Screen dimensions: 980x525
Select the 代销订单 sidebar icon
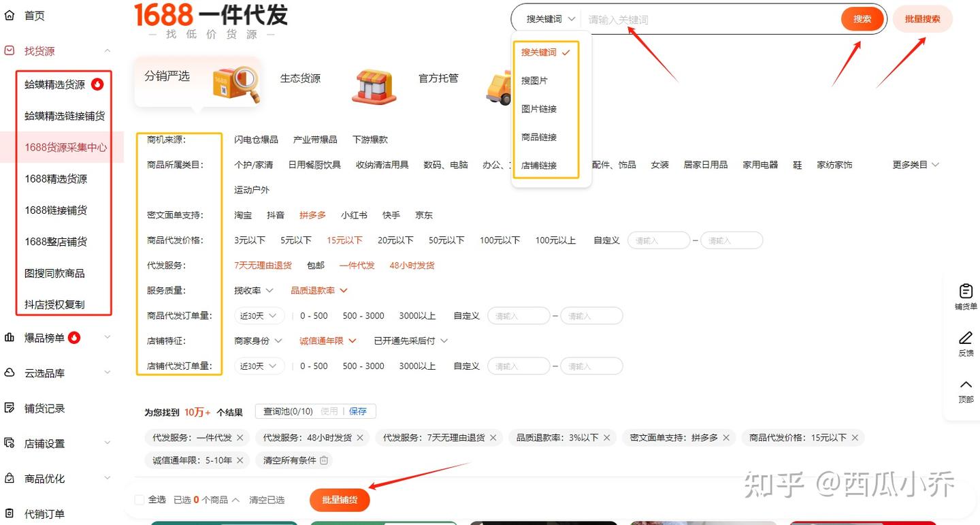click(9, 513)
